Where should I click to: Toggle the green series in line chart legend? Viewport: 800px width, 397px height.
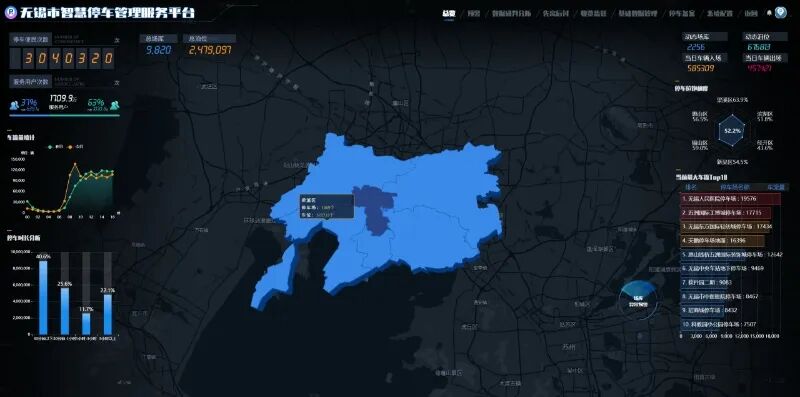point(57,146)
